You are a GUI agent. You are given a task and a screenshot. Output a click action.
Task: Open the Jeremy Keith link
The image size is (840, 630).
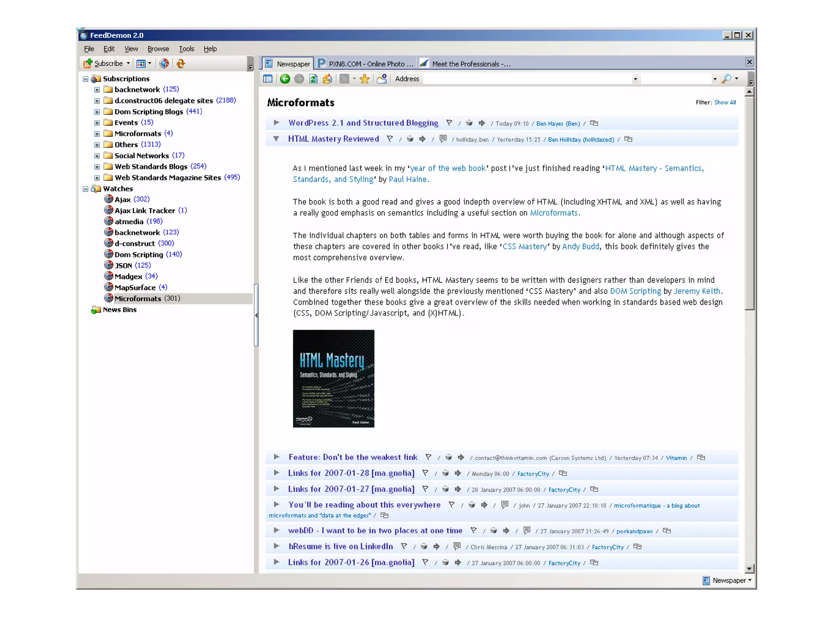coord(697,291)
